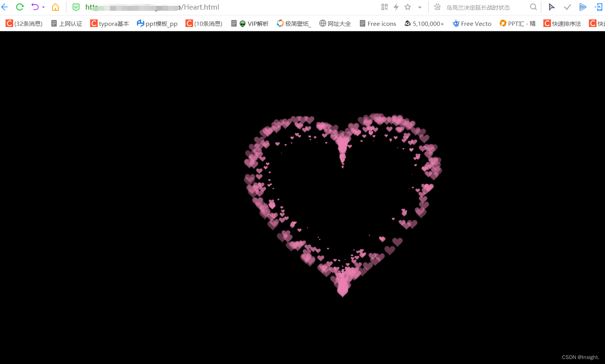
Task: Open the (10条消息) bookmark
Action: pyautogui.click(x=204, y=24)
